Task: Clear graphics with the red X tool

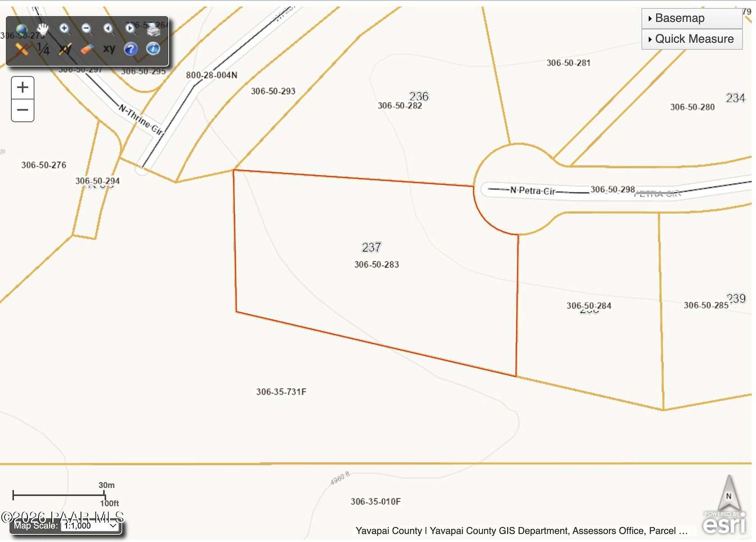Action: [22, 49]
